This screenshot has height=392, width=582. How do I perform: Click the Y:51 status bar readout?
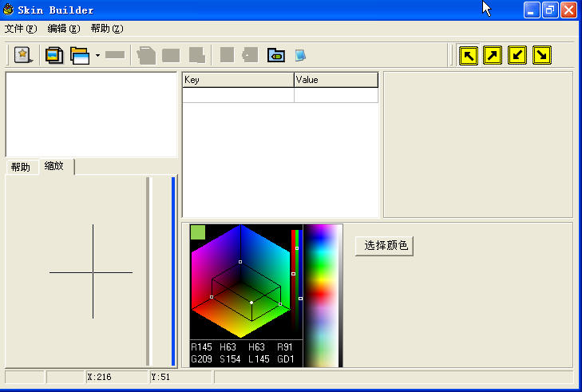coord(160,377)
